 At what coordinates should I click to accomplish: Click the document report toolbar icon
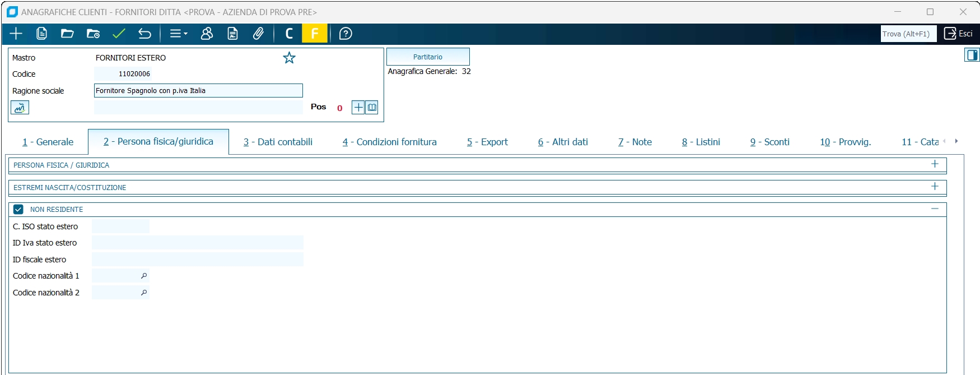click(232, 34)
